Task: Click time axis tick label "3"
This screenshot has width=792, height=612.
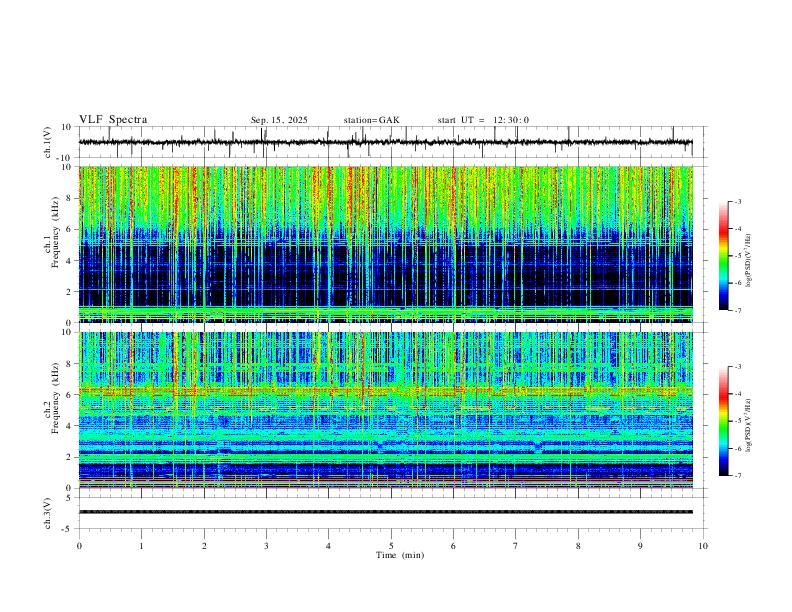Action: coord(266,546)
